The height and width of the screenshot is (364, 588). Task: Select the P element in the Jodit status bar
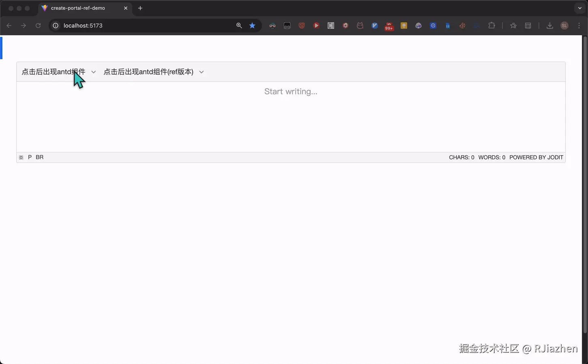(x=29, y=157)
